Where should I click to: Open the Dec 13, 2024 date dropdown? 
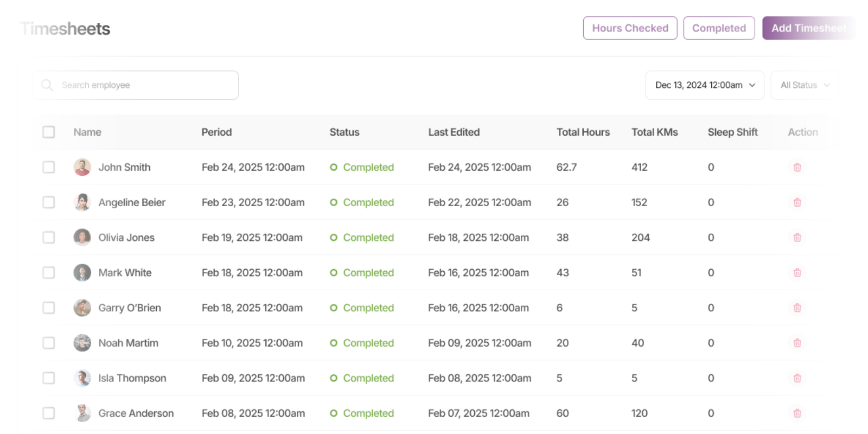click(705, 85)
